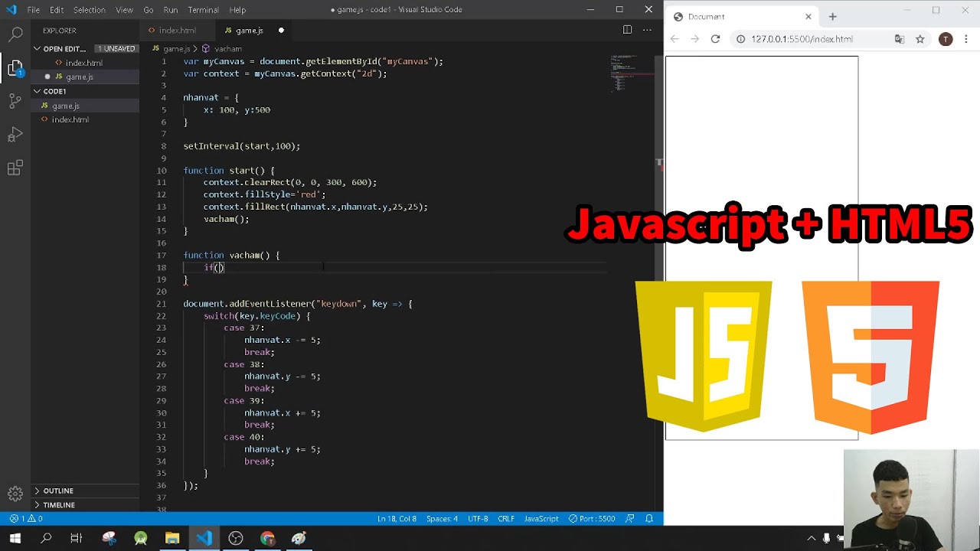Open the Explorer view in activity bar
The height and width of the screenshot is (551, 980).
15,69
